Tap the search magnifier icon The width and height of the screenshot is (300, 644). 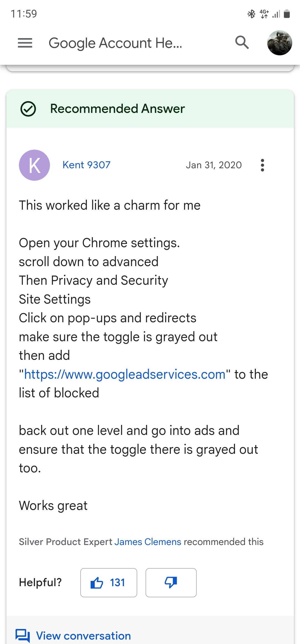coord(242,43)
